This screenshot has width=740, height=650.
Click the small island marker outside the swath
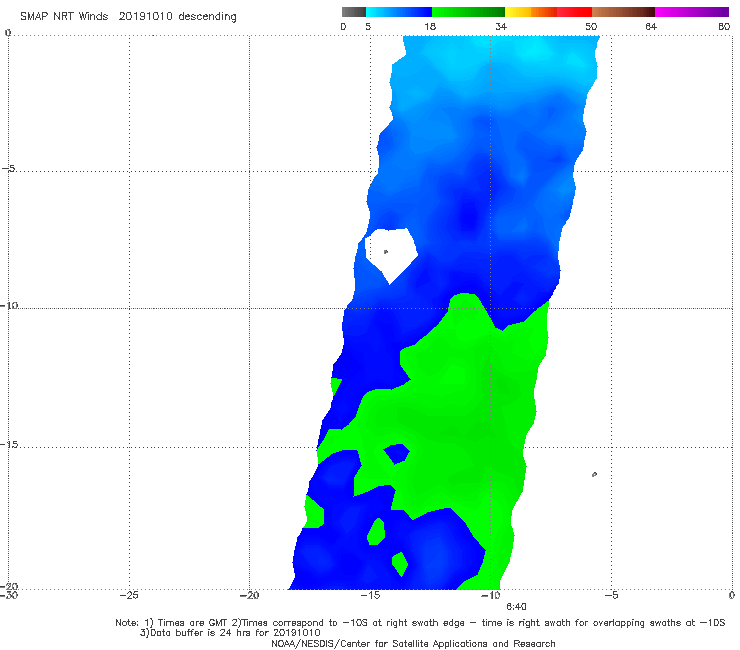(594, 474)
